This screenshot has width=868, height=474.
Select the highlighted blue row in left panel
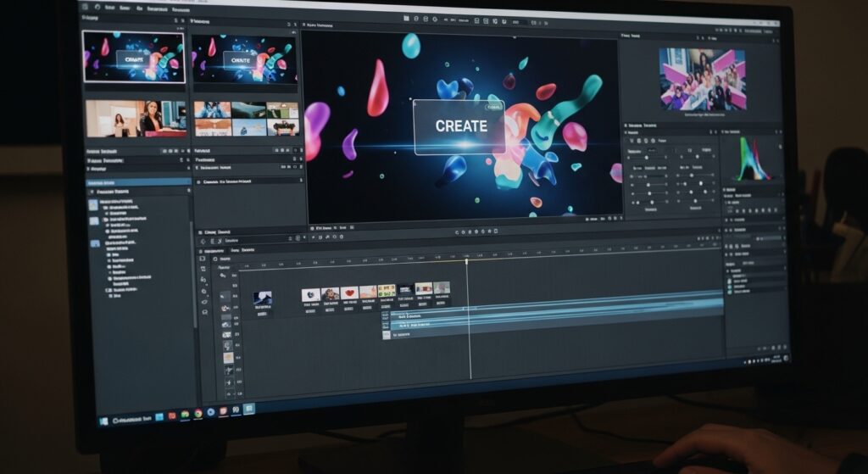[138, 181]
